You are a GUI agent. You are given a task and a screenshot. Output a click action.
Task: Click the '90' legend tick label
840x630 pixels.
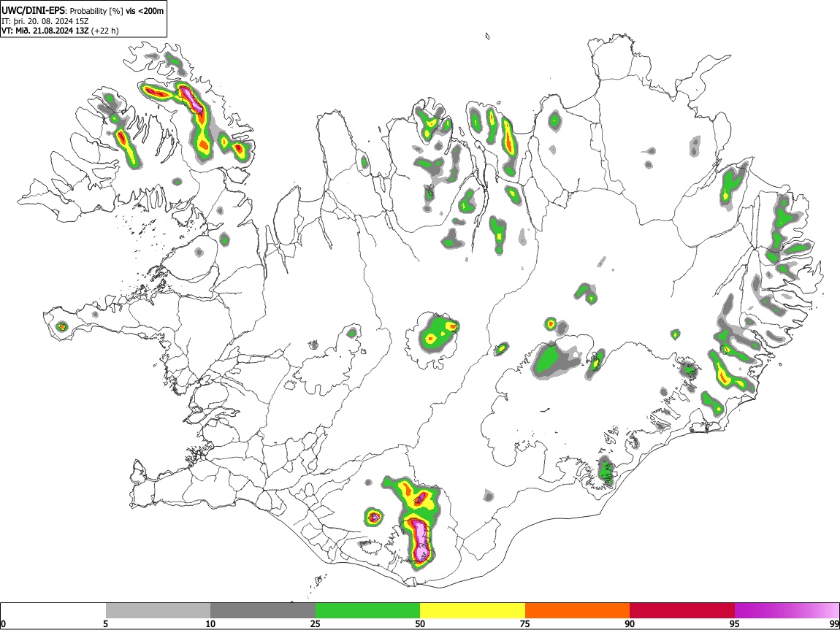point(630,623)
